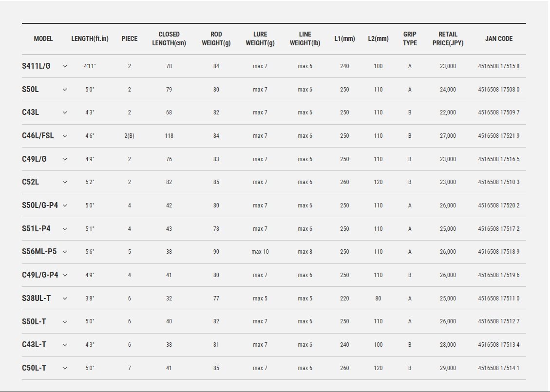
Task: Open the C46L/FSL row dropdown arrow
Action: pos(65,136)
